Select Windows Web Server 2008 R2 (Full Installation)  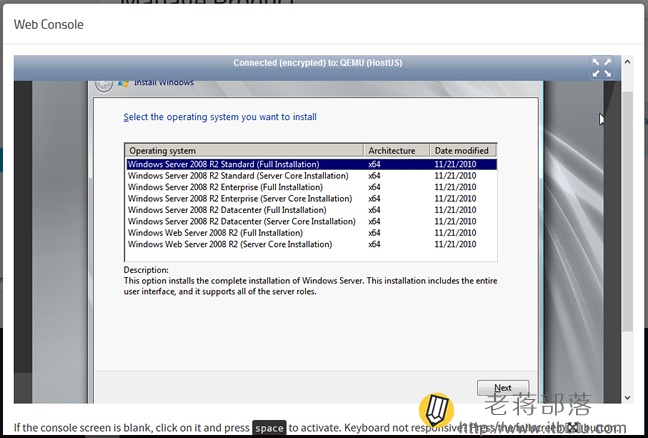311,233
